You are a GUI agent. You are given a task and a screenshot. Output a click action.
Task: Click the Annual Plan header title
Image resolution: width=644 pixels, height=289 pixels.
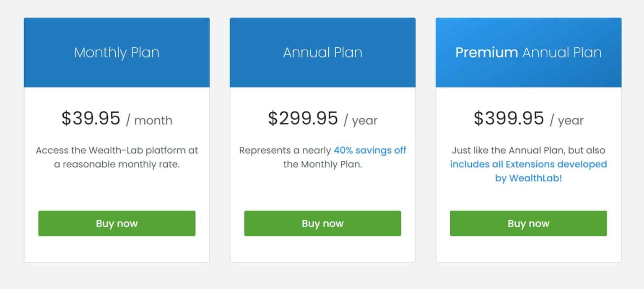(x=322, y=53)
